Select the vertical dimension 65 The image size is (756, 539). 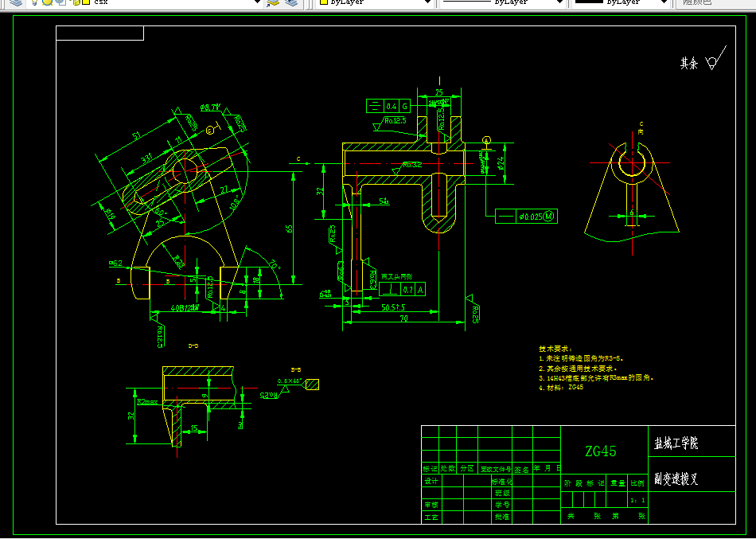pyautogui.click(x=290, y=228)
